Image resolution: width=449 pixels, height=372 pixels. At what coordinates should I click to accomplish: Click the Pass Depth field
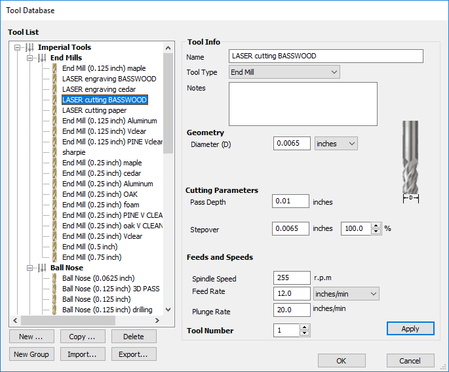(290, 201)
